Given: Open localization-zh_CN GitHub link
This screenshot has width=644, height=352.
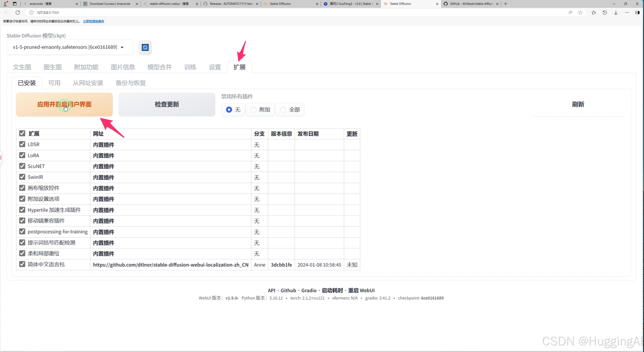Looking at the screenshot, I should click(x=170, y=265).
